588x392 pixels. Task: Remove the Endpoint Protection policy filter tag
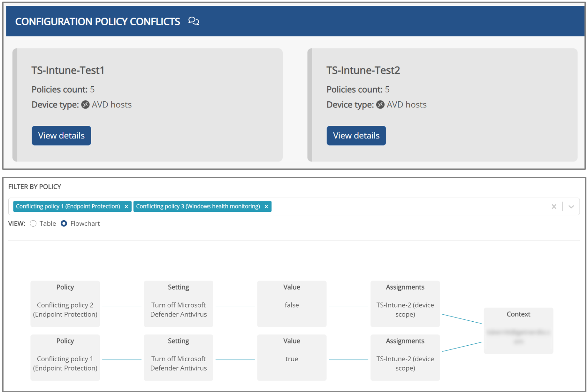126,207
